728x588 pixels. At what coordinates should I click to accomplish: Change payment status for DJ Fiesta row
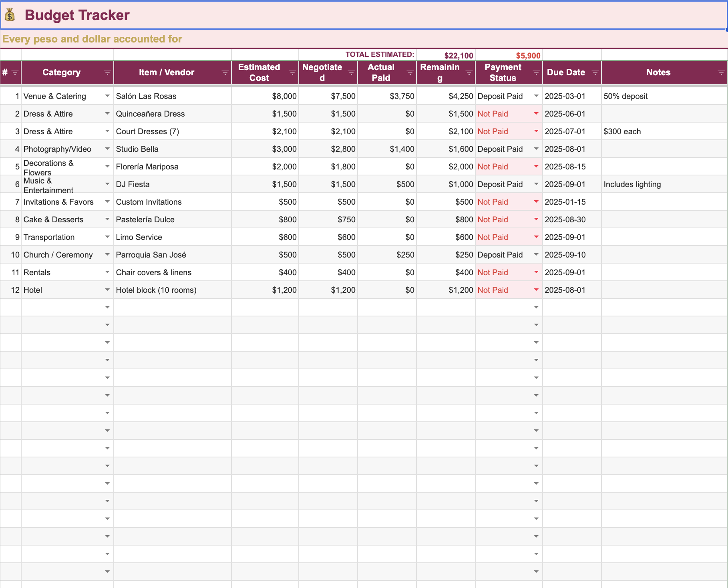(536, 184)
